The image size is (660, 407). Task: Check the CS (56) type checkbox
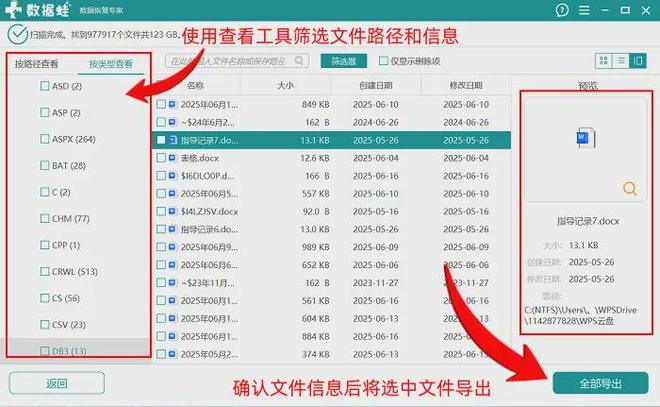45,298
